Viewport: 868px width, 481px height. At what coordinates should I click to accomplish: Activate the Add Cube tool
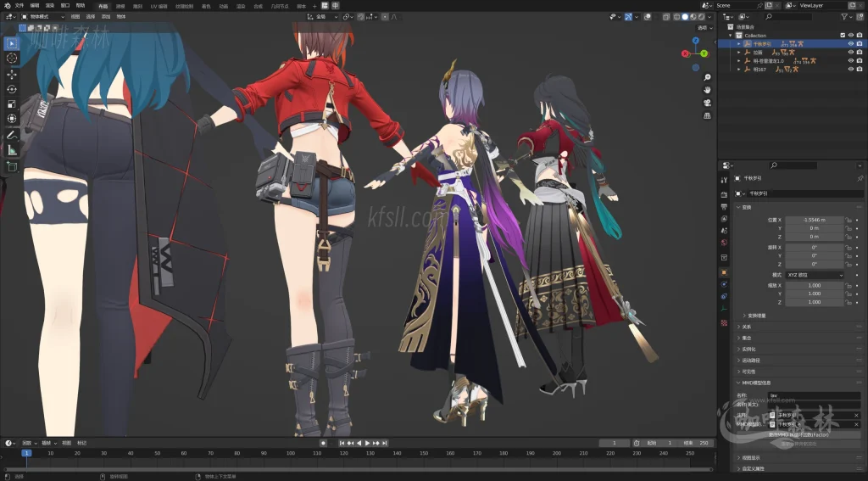[12, 167]
